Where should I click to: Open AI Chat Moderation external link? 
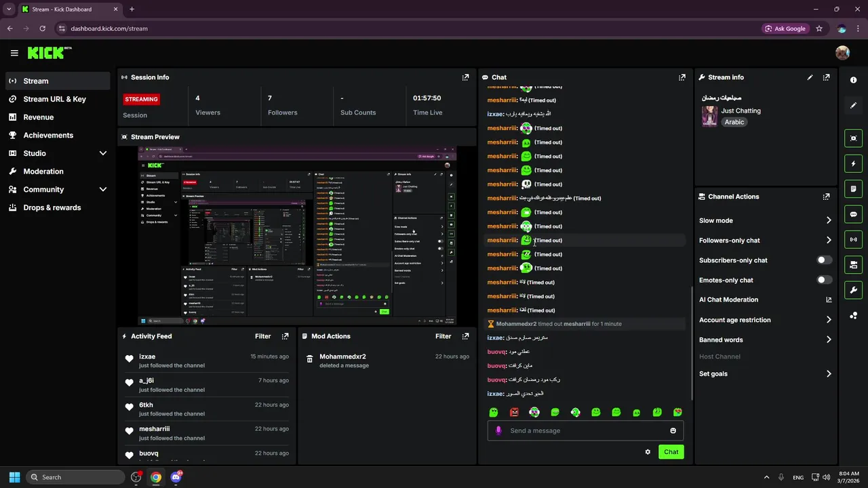829,300
